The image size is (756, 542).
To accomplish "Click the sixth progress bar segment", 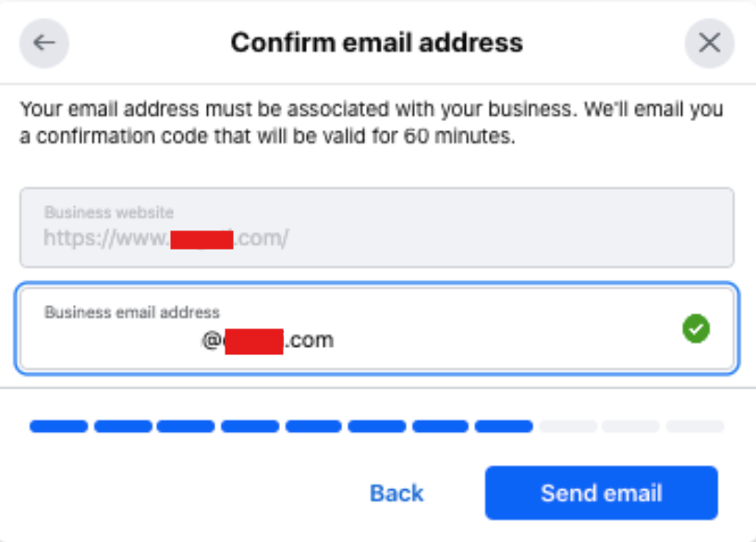I will click(376, 426).
